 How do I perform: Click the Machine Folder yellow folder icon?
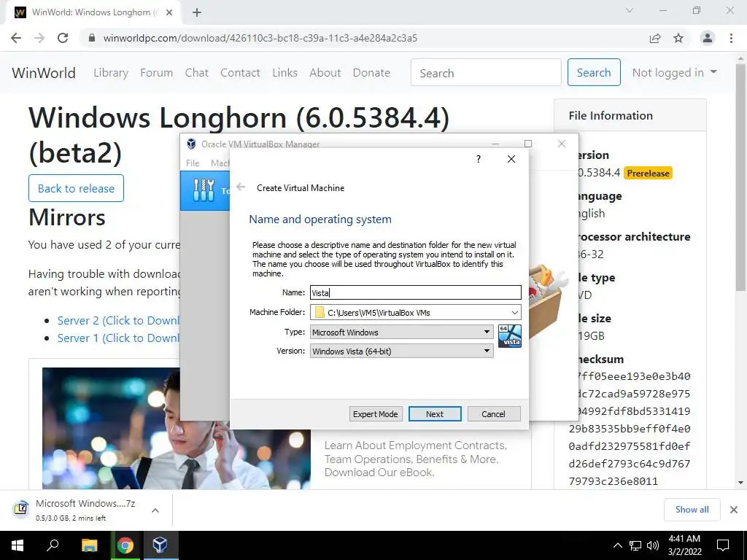click(x=320, y=312)
